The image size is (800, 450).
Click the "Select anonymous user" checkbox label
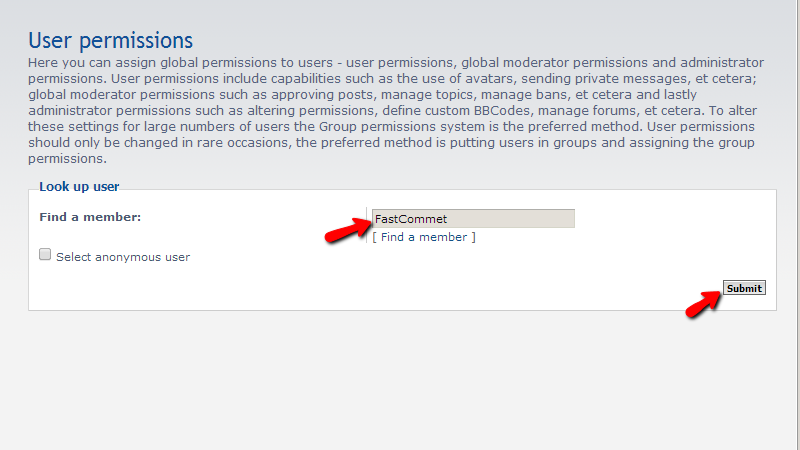[x=123, y=257]
